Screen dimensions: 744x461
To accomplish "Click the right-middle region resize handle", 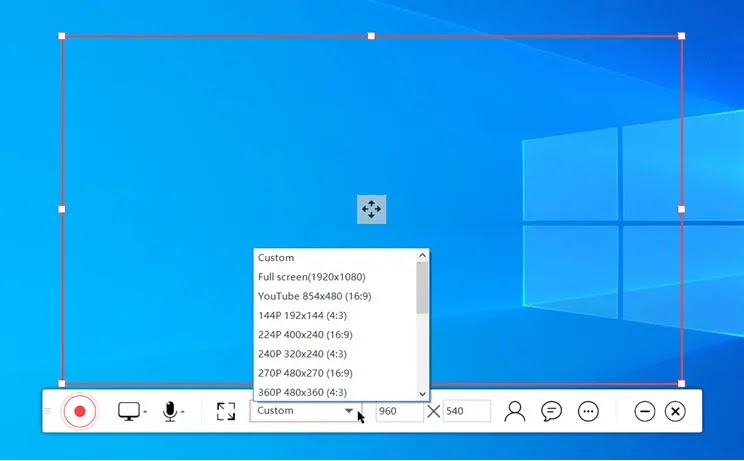I will [681, 209].
